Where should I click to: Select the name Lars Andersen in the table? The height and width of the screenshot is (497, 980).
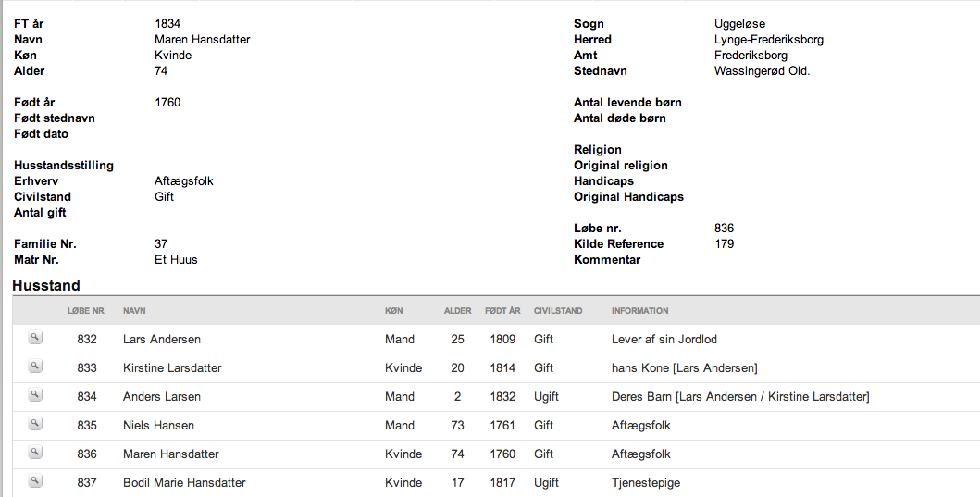(x=162, y=340)
